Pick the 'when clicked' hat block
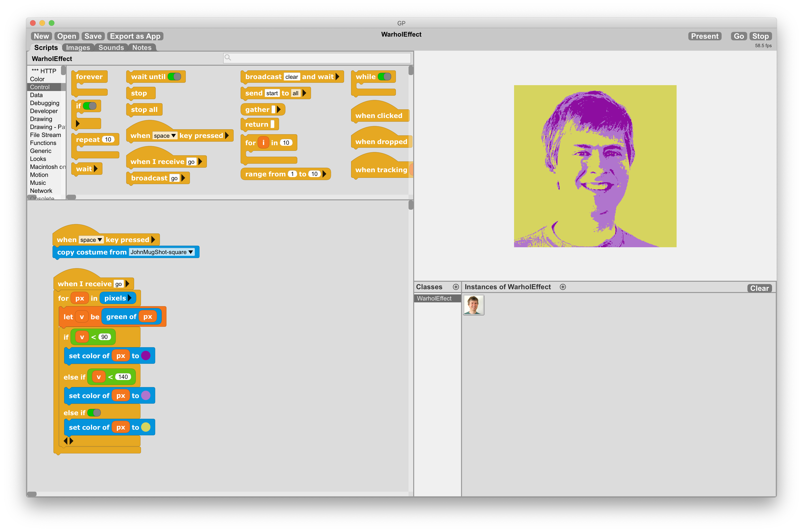 point(380,111)
